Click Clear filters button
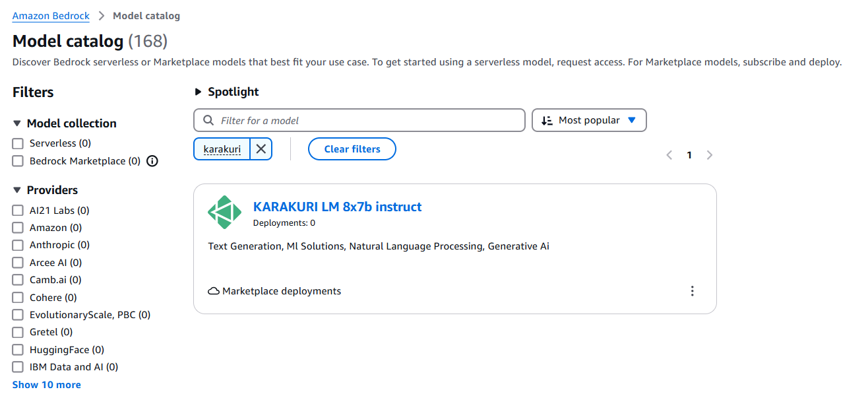The height and width of the screenshot is (400, 868). (x=352, y=149)
